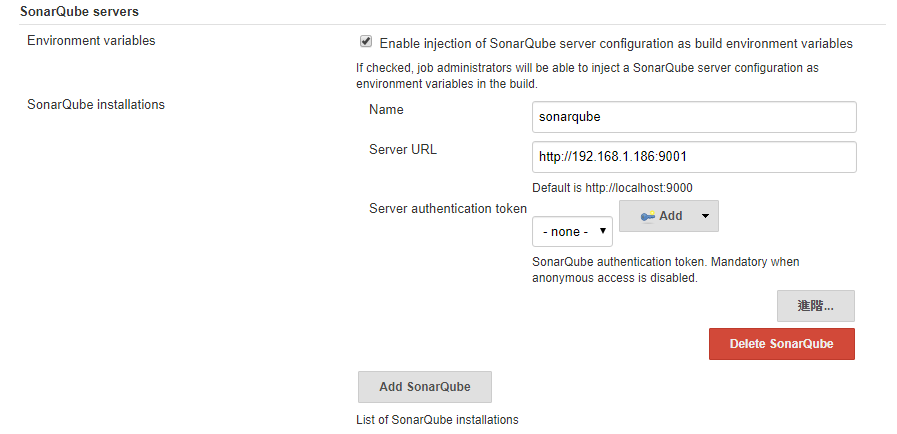Click the 'Default is http://localhost:9000' hint text

tap(612, 188)
